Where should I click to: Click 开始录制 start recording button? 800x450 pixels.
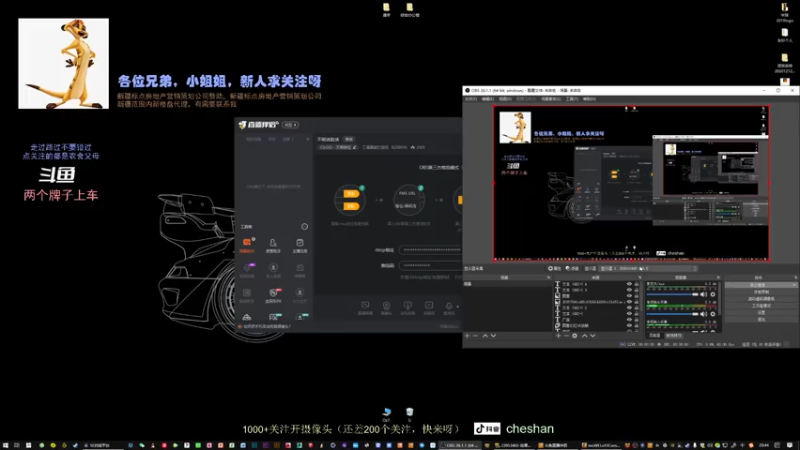pyautogui.click(x=761, y=292)
